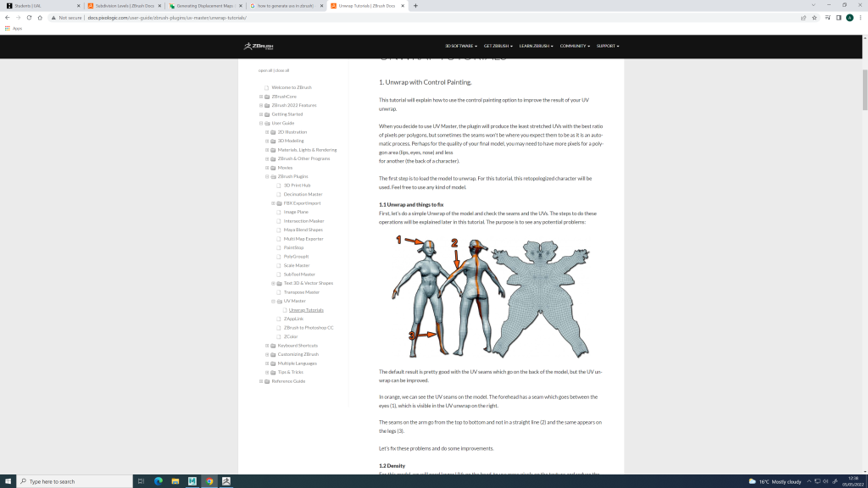
Task: Expand the ZBrush 2022 Features node
Action: pos(261,105)
